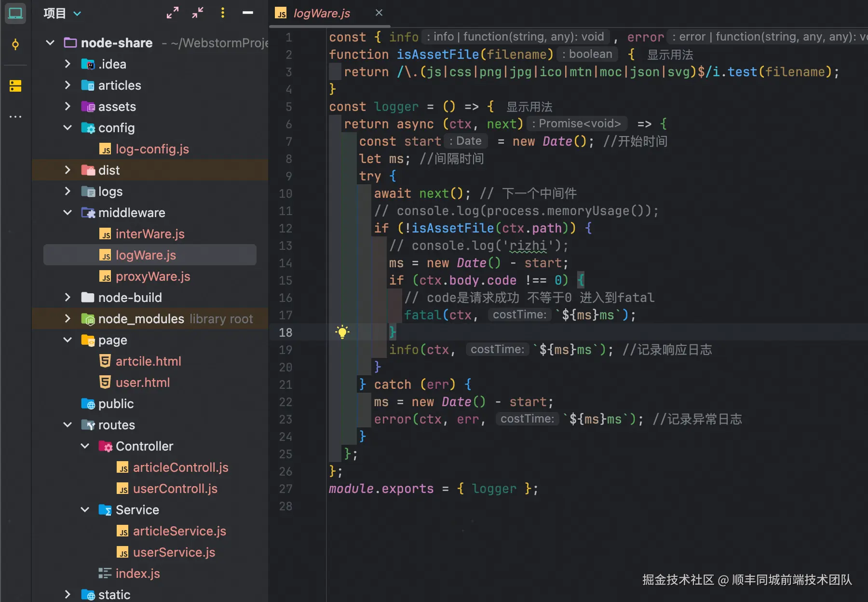This screenshot has height=602, width=868.
Task: Click '显示用法' hint on logger line
Action: pos(529,107)
